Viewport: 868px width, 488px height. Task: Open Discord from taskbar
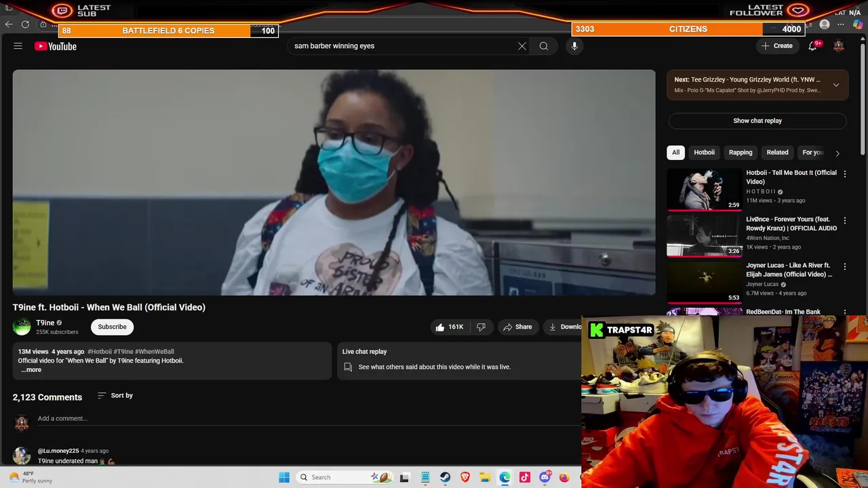coord(545,477)
